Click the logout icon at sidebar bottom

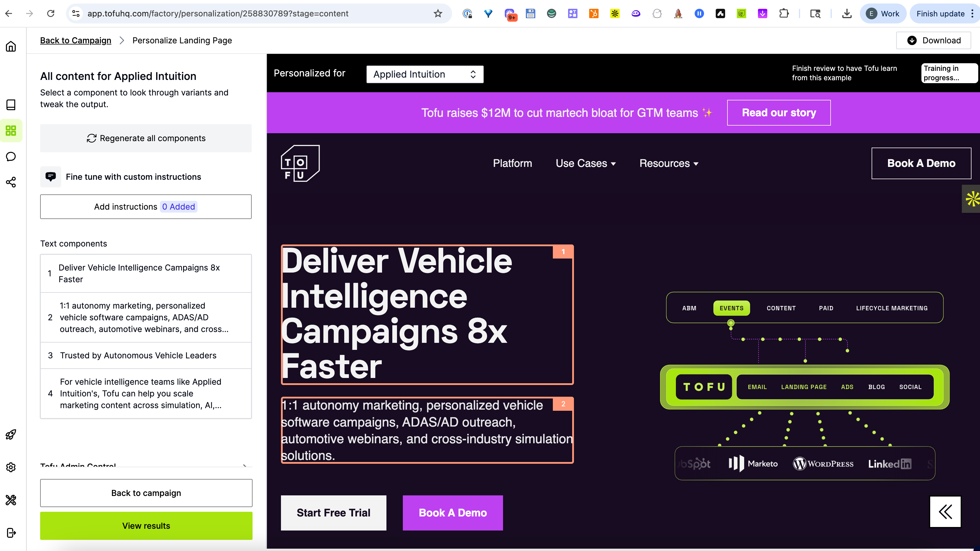[x=11, y=533]
